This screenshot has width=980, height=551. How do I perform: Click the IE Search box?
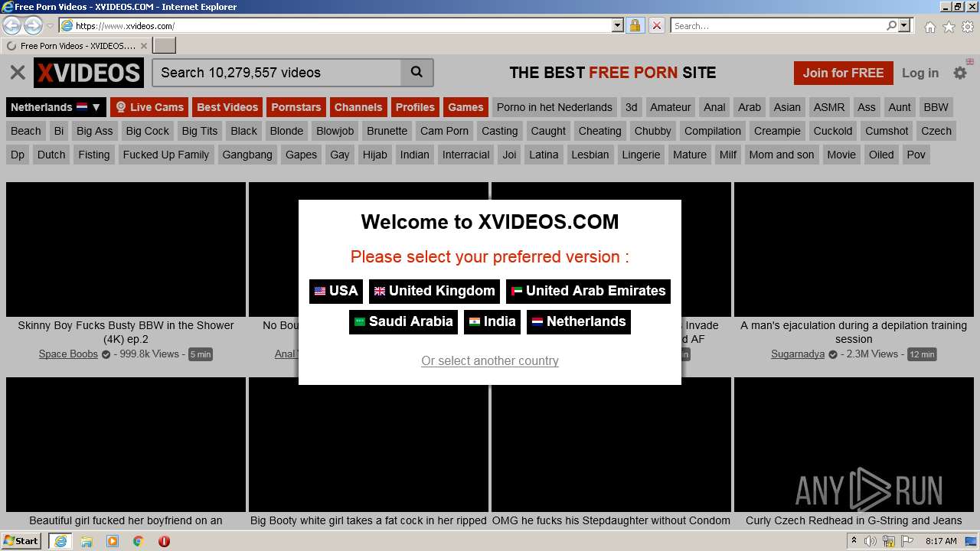coord(777,25)
